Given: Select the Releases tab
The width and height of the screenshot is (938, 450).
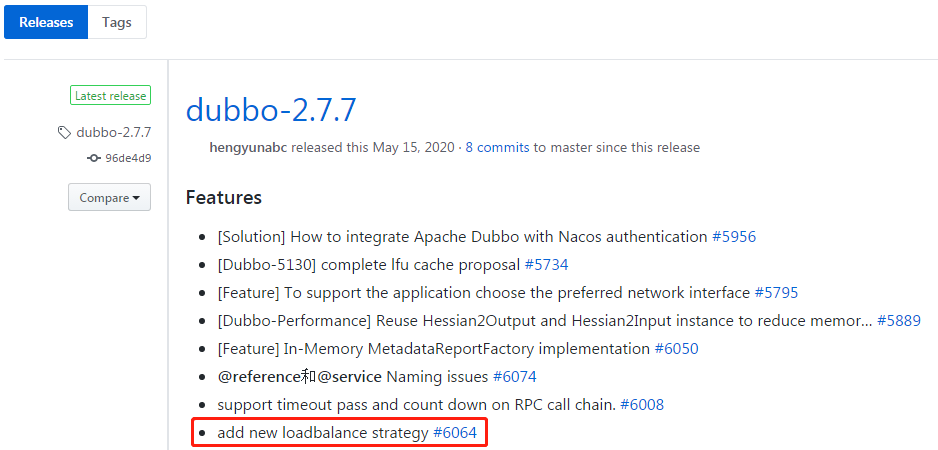Looking at the screenshot, I should 46,23.
